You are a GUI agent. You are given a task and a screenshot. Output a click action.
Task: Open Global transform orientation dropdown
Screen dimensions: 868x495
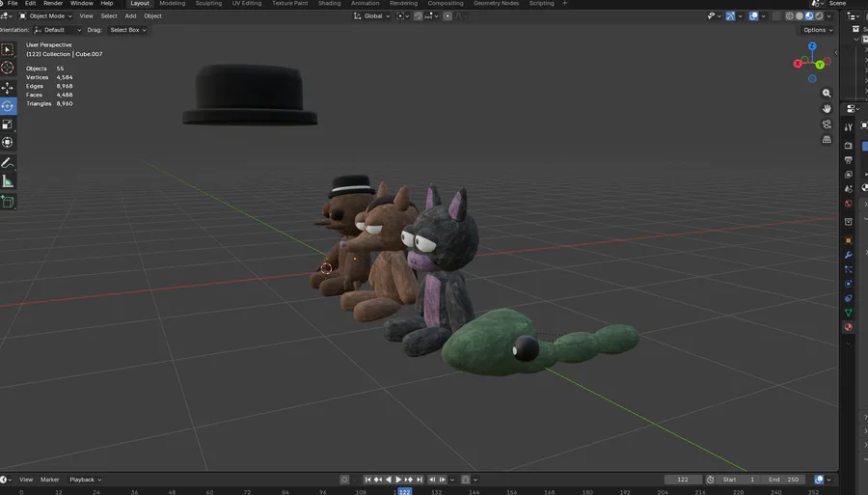(372, 16)
